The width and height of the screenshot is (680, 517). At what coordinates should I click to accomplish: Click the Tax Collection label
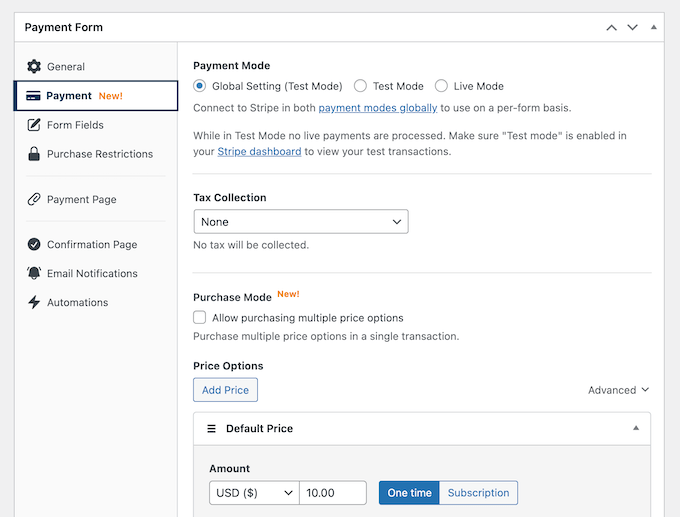click(x=230, y=197)
